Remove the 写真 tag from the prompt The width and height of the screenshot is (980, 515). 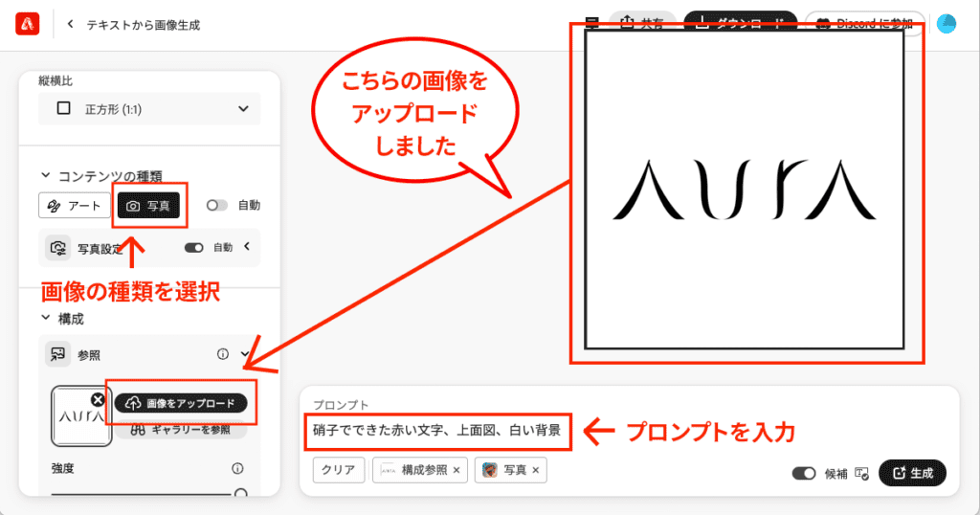(536, 470)
